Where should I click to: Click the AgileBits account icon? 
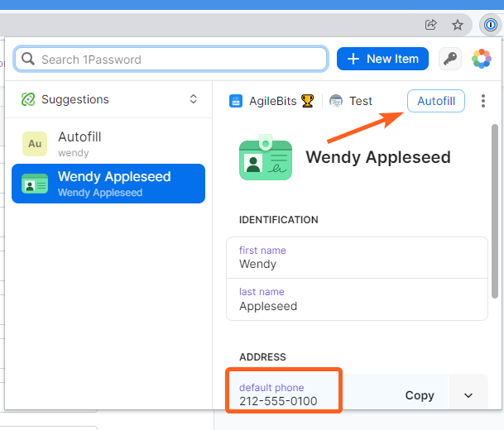click(236, 101)
